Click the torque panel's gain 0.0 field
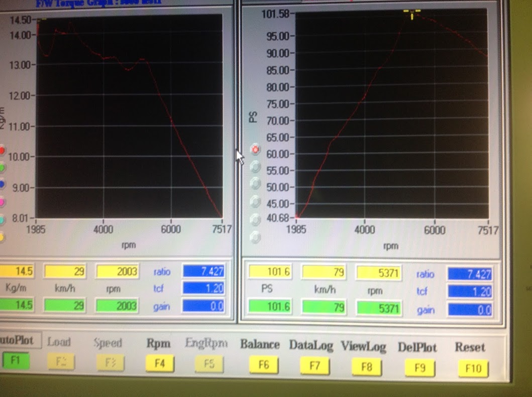This screenshot has width=532, height=397. coord(203,306)
